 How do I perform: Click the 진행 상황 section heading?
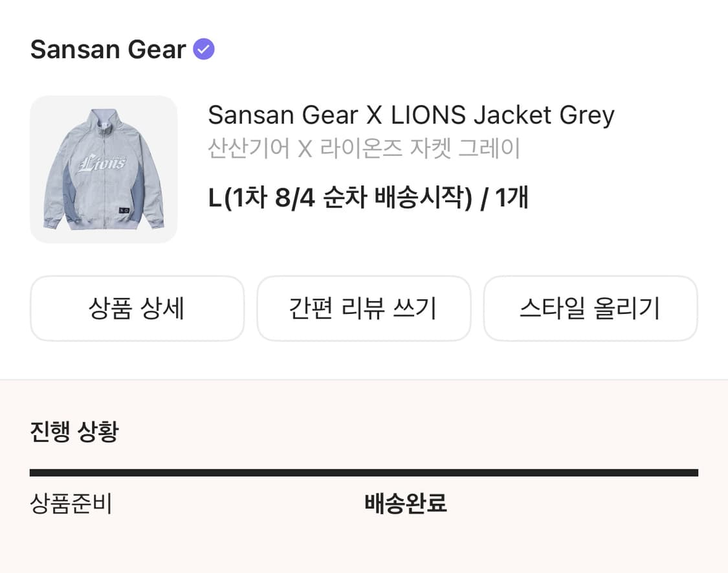(x=74, y=431)
